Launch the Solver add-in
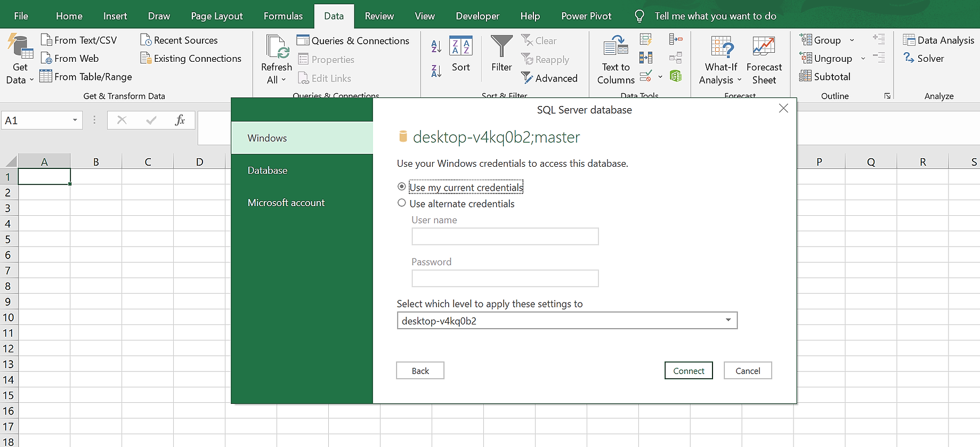Image resolution: width=980 pixels, height=447 pixels. pyautogui.click(x=924, y=58)
